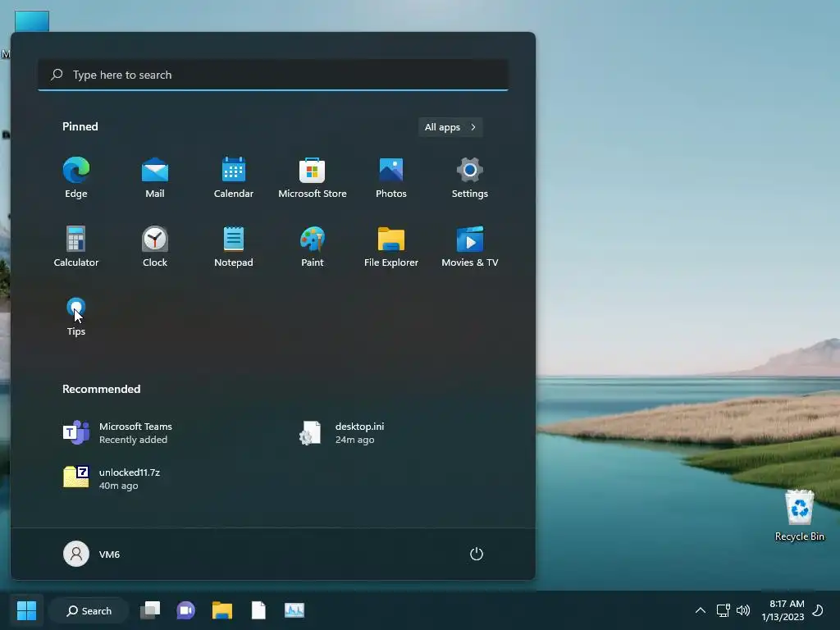Screen dimensions: 840x630
Task: Open the Chat (Teams) taskbar icon
Action: (186, 610)
